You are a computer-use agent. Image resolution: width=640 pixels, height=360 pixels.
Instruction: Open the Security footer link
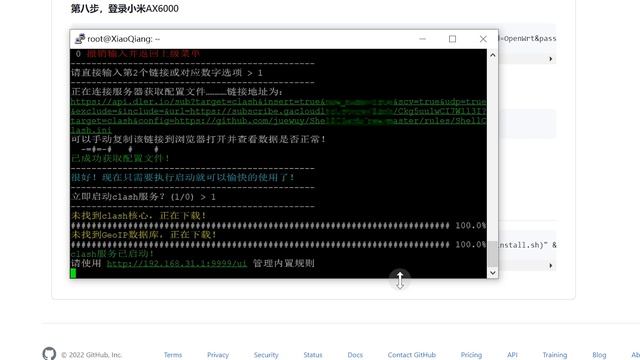coord(266,355)
